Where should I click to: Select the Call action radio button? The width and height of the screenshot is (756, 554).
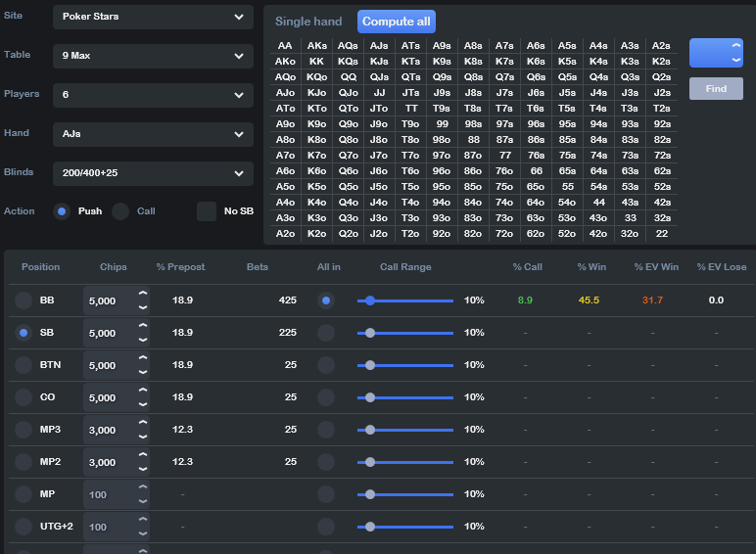coord(120,211)
